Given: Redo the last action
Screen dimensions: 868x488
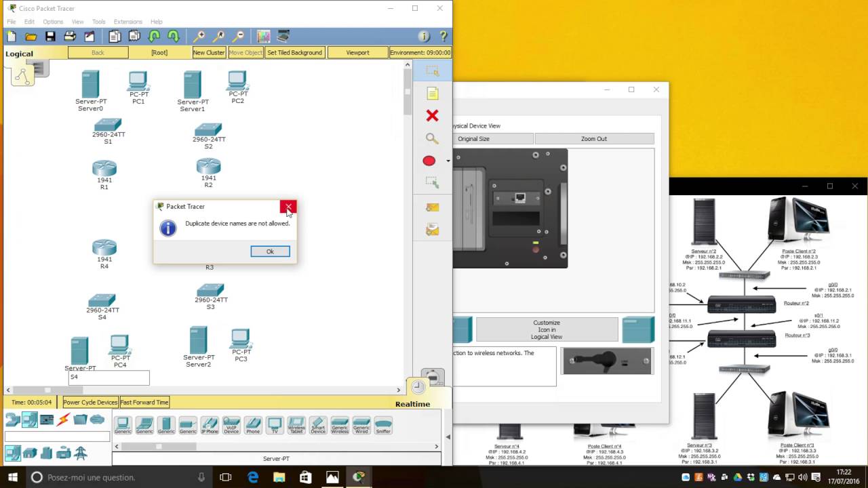Looking at the screenshot, I should coord(174,37).
